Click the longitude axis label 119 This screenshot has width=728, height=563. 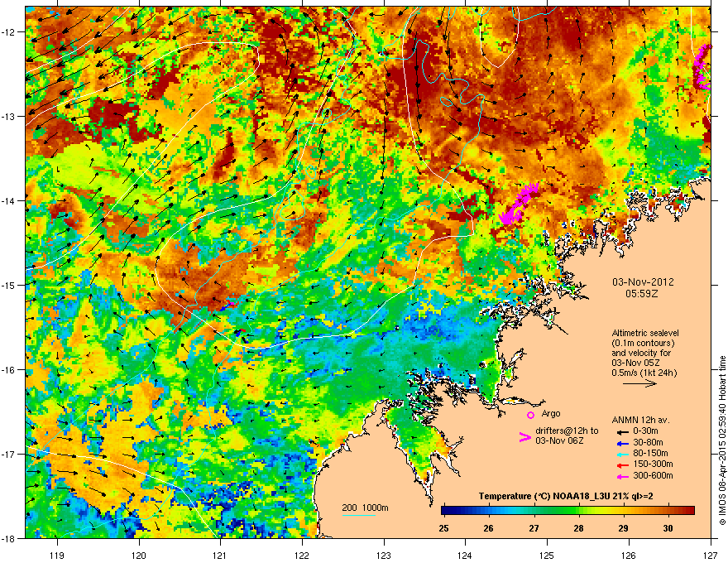click(x=57, y=555)
